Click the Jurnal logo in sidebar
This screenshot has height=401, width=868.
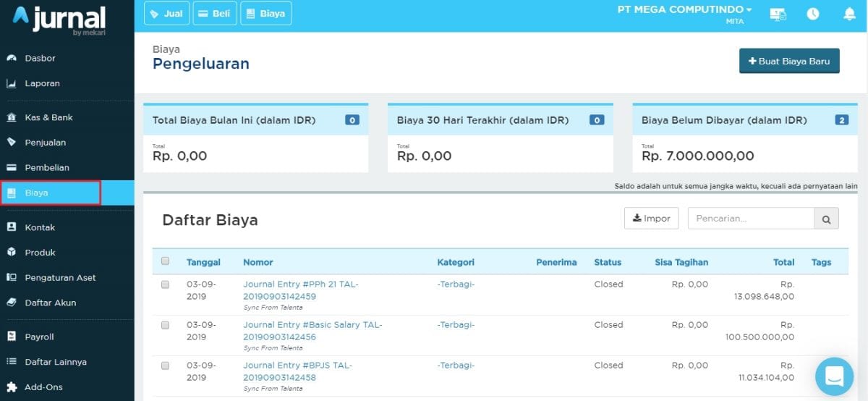point(59,20)
